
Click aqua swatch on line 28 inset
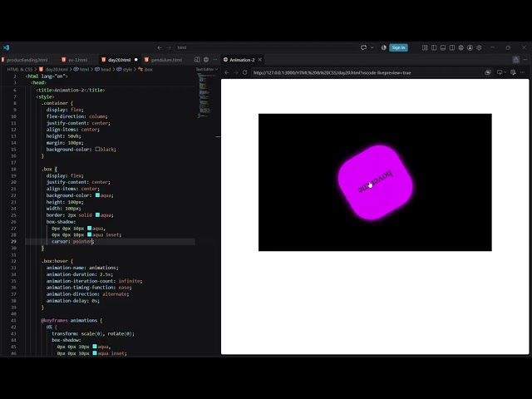[x=90, y=234]
